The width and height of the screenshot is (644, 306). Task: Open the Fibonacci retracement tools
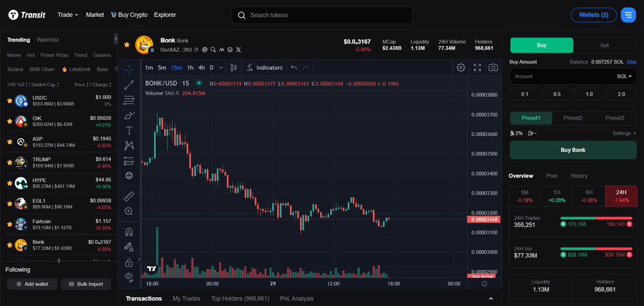point(129,100)
